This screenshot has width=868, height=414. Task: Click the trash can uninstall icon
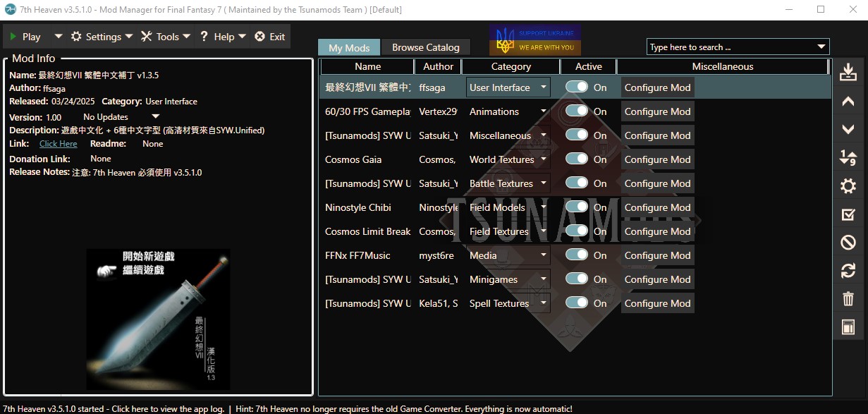click(x=848, y=299)
